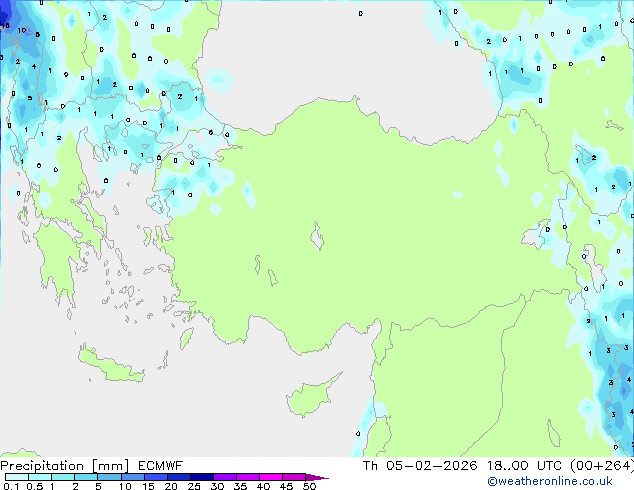Select the 5–10 mm legend color block
Viewport: 634px width, 490px height.
(109, 477)
